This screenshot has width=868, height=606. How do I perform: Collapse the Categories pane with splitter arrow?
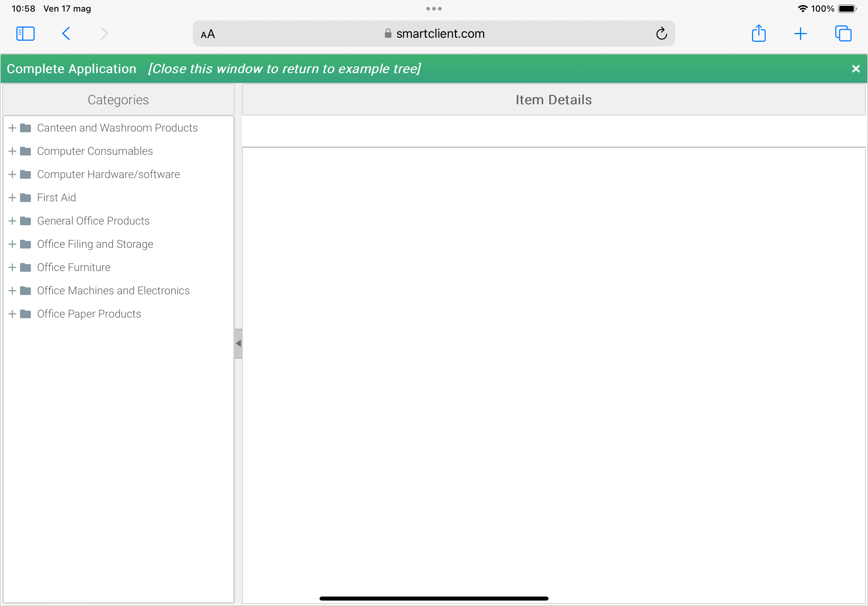click(238, 343)
